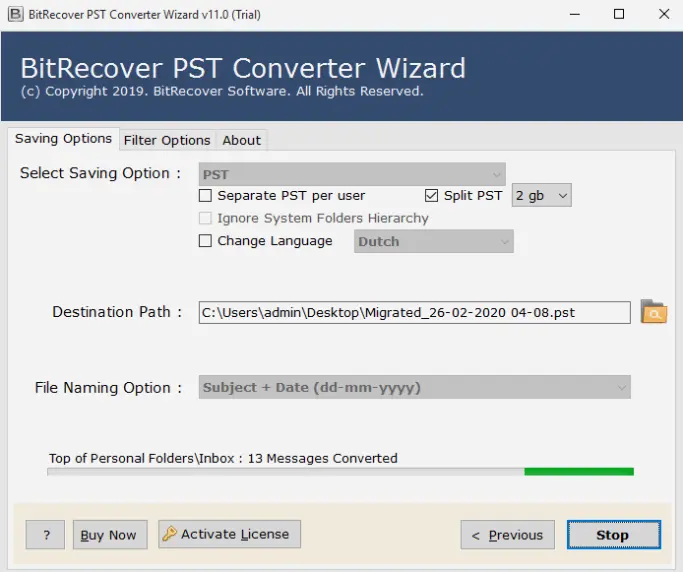This screenshot has height=572, width=683.
Task: Click the key icon Activate License button
Action: click(x=229, y=534)
